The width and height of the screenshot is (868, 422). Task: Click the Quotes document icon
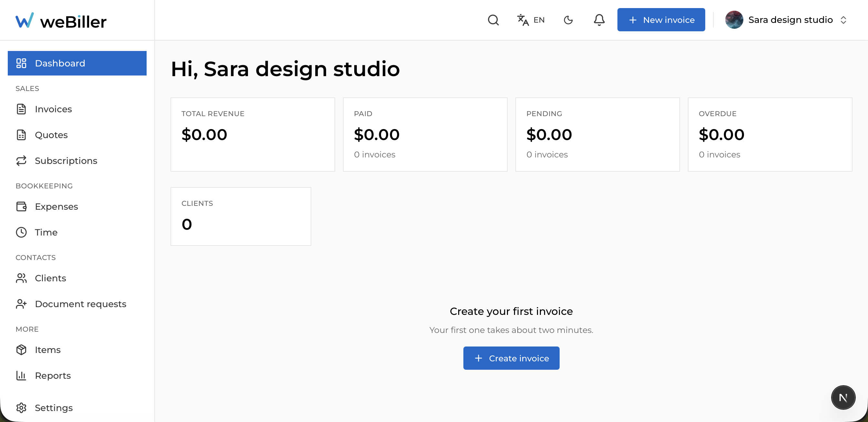tap(21, 135)
